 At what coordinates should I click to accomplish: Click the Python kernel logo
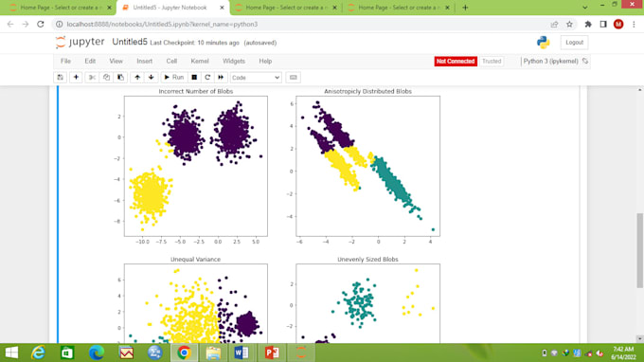pyautogui.click(x=543, y=43)
